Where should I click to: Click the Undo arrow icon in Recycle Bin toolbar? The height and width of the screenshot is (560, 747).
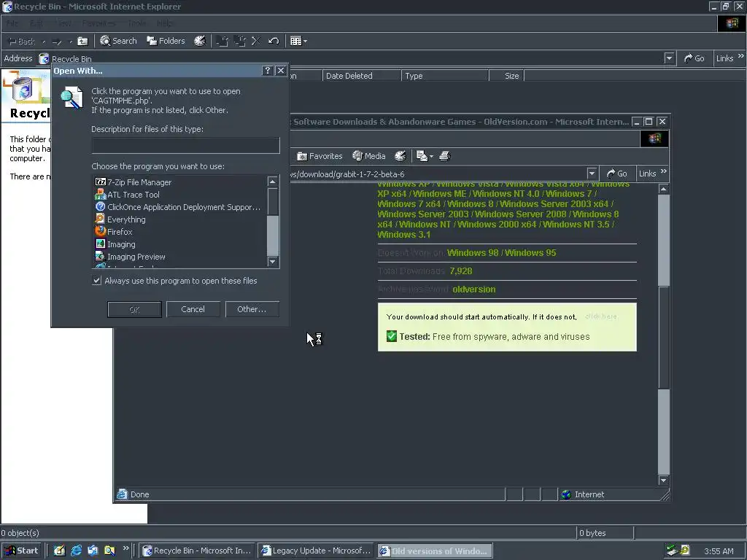pos(274,42)
